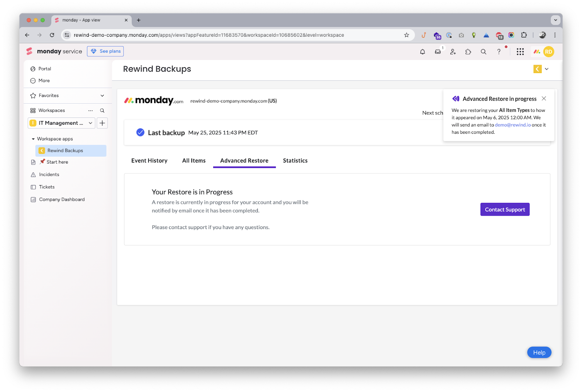The image size is (582, 392).
Task: Click the demo@rewind.io email link
Action: [x=512, y=125]
